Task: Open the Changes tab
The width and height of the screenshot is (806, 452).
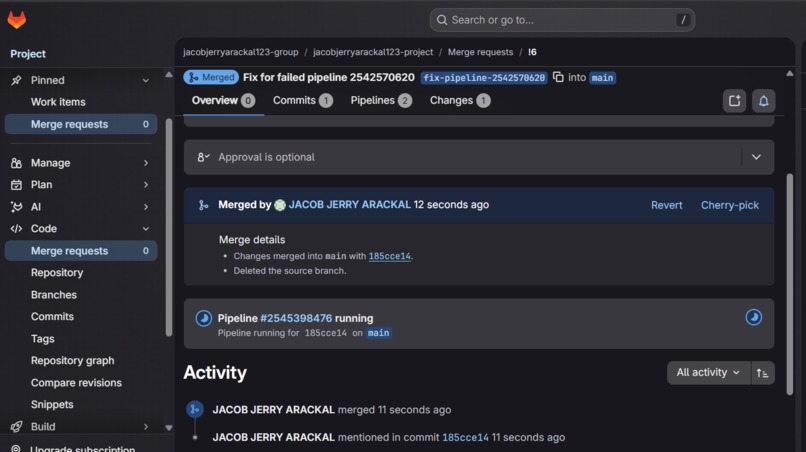Action: coord(460,101)
